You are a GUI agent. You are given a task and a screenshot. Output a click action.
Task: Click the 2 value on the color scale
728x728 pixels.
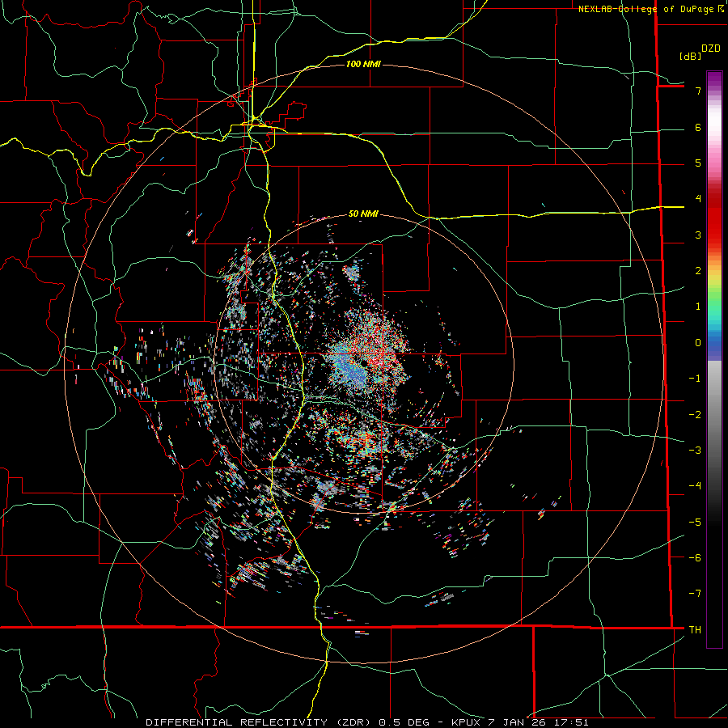coord(698,271)
